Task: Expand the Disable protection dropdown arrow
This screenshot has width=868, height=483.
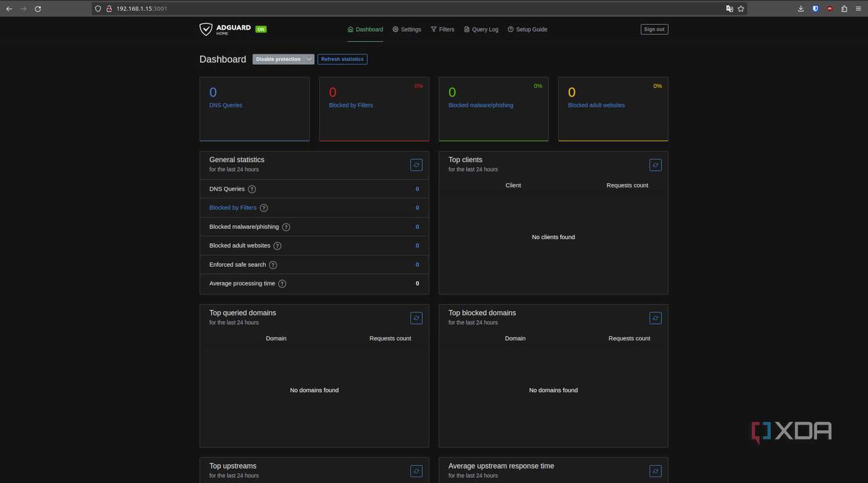Action: (309, 59)
